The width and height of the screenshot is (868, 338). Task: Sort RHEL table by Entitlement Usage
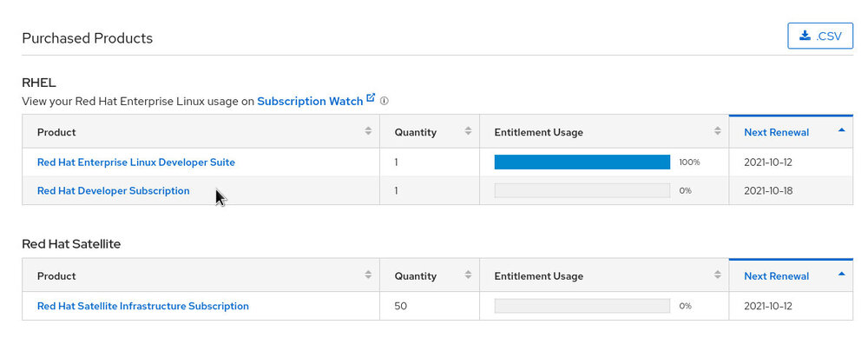[604, 132]
